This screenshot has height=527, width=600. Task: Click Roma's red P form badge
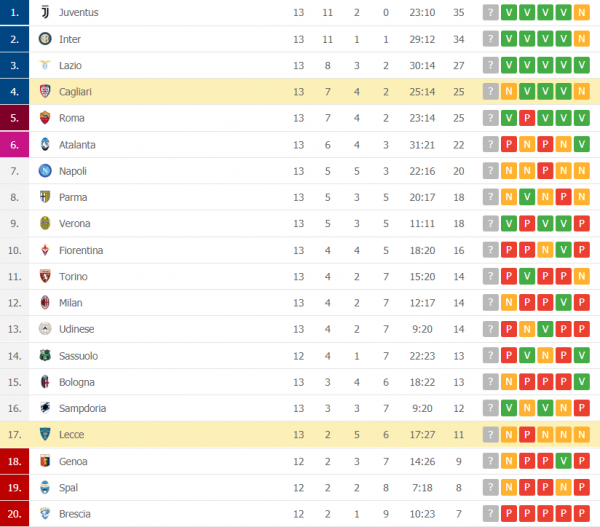pyautogui.click(x=528, y=118)
